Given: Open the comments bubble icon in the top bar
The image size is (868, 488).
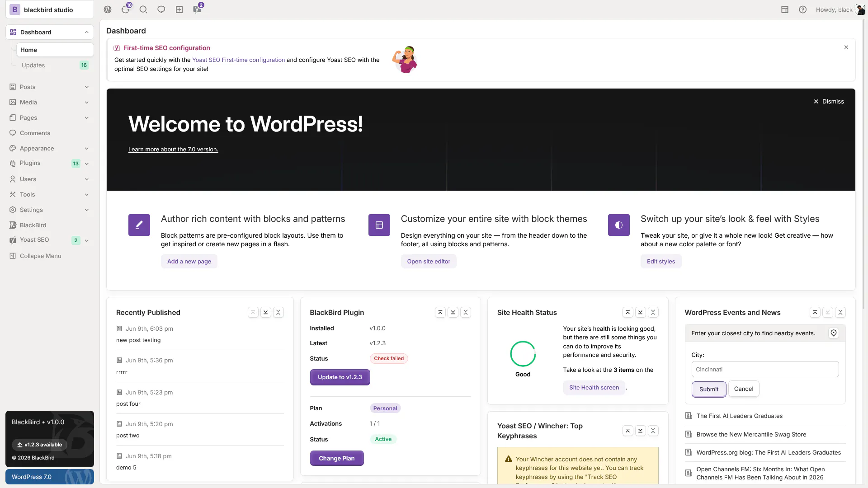Looking at the screenshot, I should 161,9.
